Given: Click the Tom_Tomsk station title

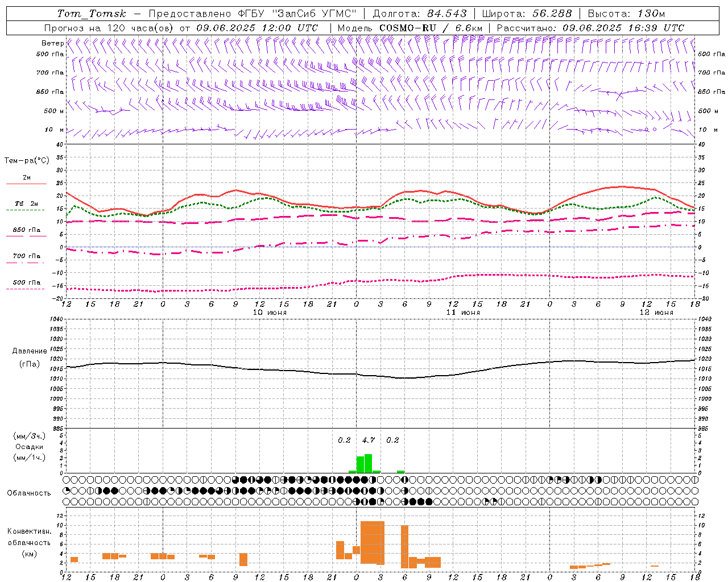Looking at the screenshot, I should [92, 14].
